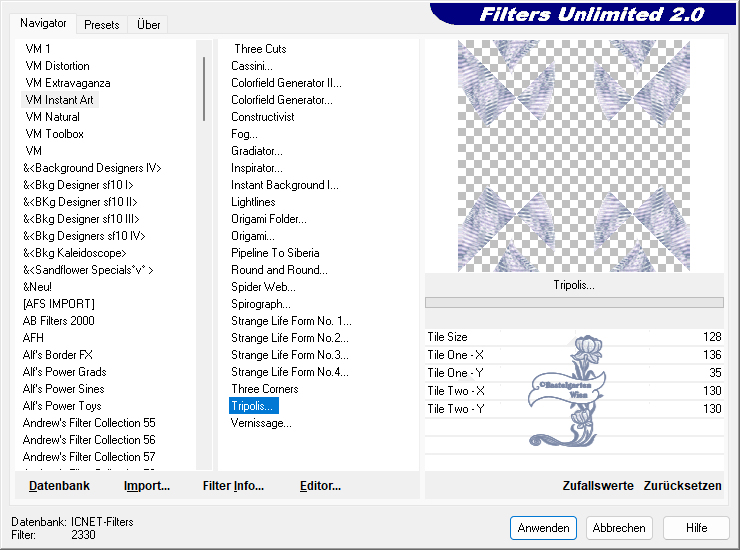Adjust the Tile Size slider
740x550 pixels.
point(573,338)
